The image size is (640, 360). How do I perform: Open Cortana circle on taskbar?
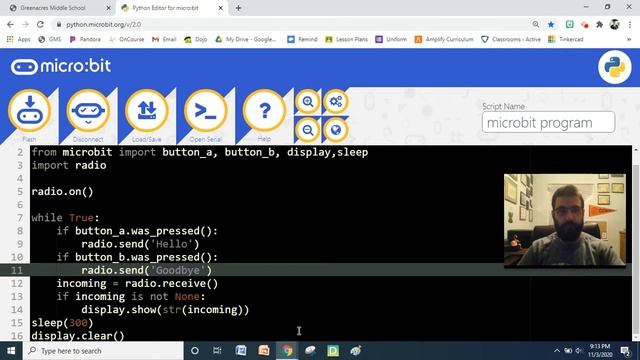point(195,351)
